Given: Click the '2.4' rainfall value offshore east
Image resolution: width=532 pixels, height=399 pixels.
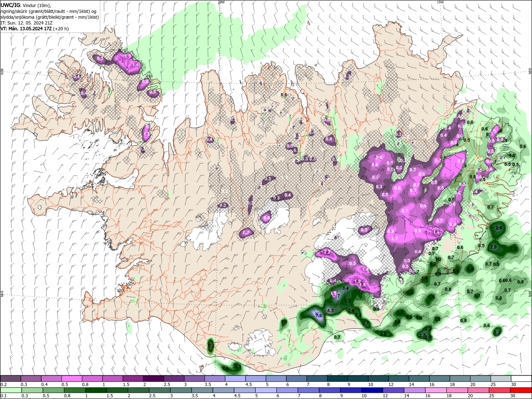Looking at the screenshot, I should (499, 228).
